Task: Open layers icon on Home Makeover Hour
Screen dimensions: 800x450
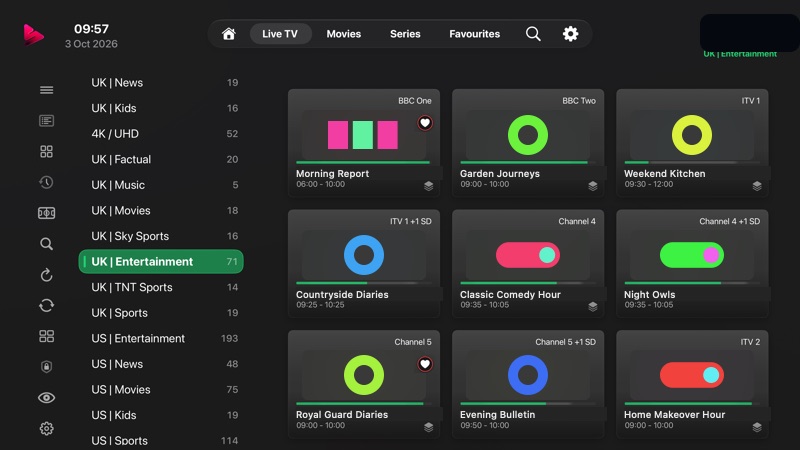Action: click(x=757, y=427)
